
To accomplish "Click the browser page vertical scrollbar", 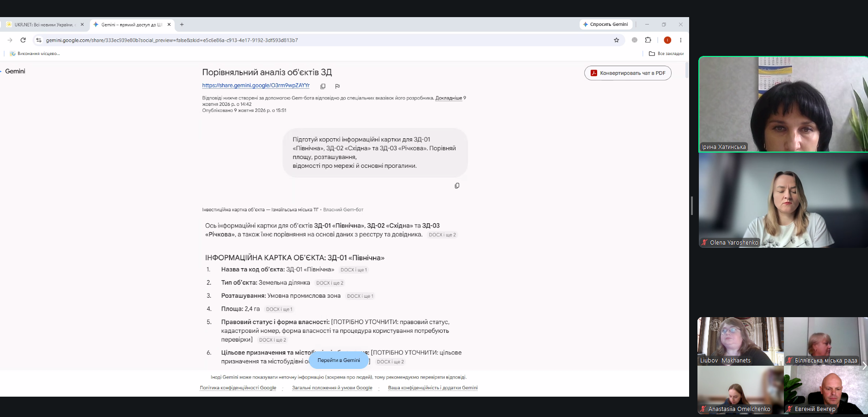I will click(687, 69).
